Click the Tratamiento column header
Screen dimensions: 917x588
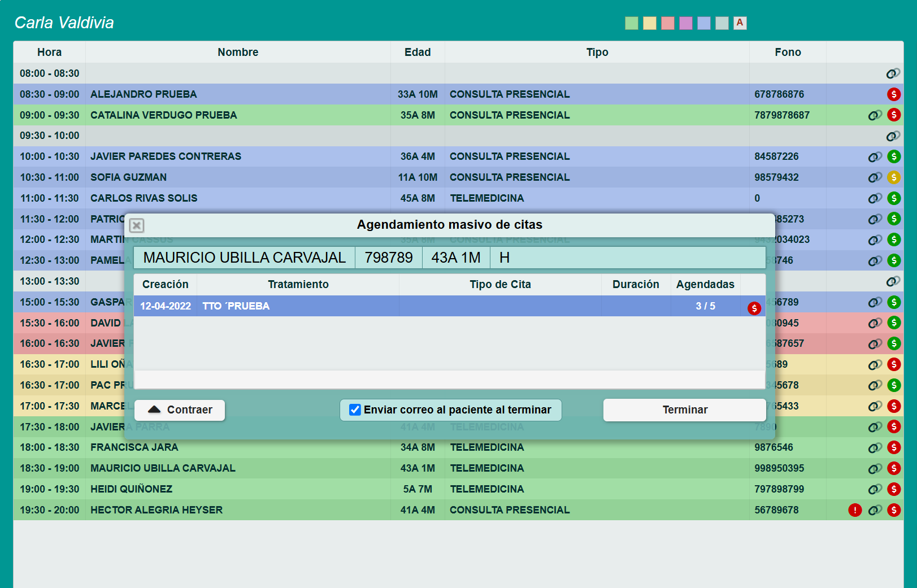(298, 284)
